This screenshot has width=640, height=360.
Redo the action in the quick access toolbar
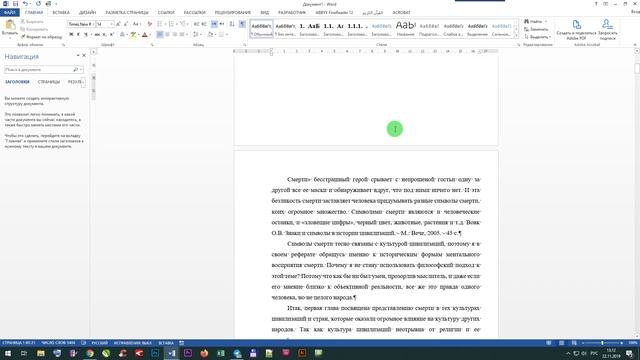click(38, 4)
